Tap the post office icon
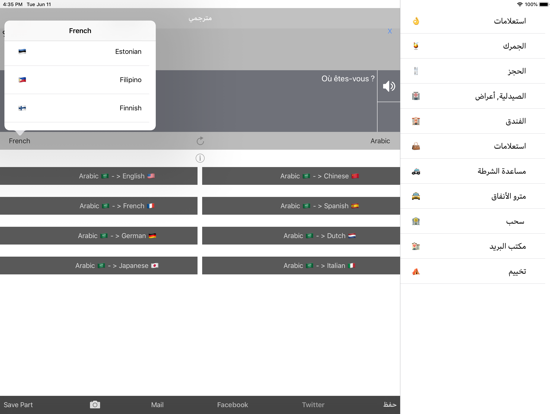 416,246
